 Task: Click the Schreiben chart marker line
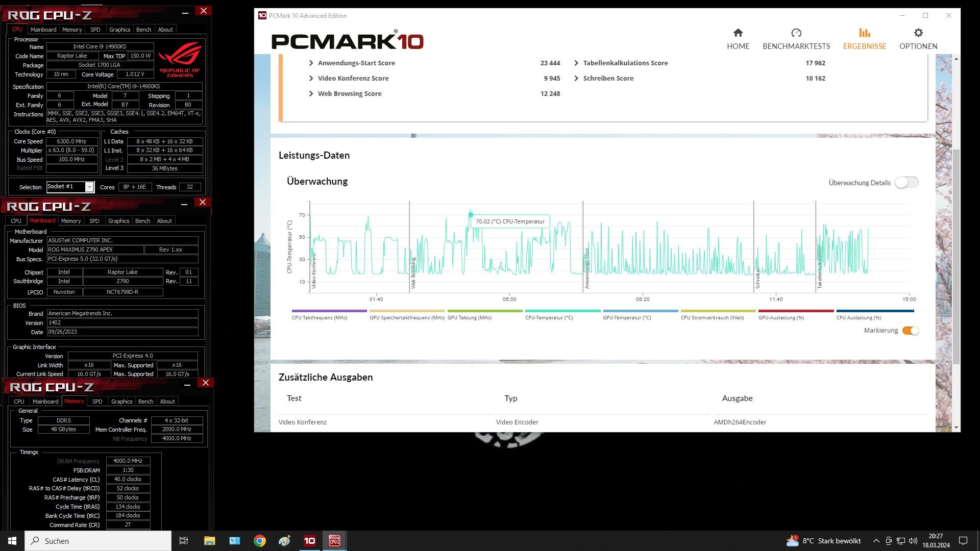click(754, 246)
